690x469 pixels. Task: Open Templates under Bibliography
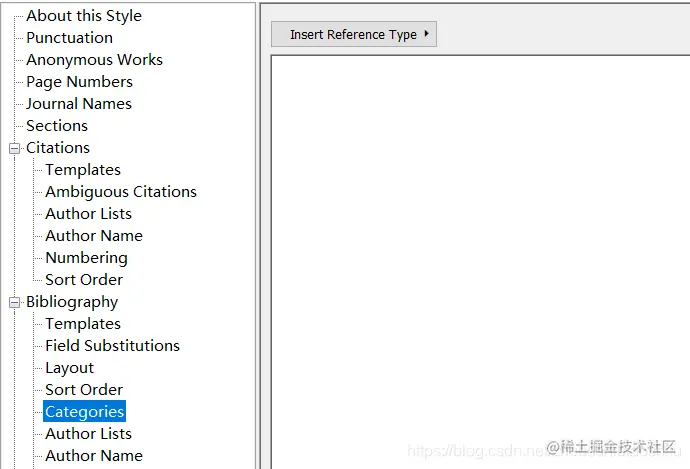[x=83, y=324]
